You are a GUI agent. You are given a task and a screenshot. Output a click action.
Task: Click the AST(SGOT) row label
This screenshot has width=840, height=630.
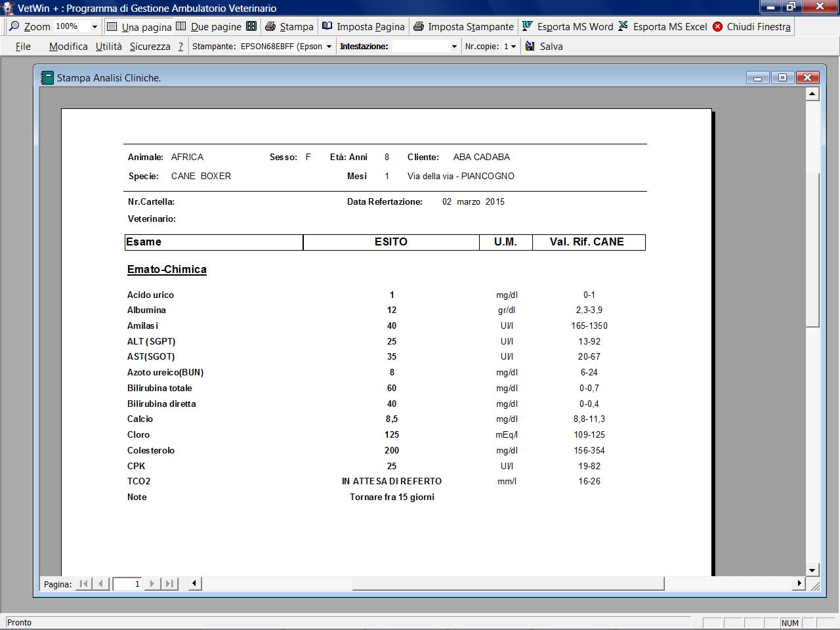(151, 356)
